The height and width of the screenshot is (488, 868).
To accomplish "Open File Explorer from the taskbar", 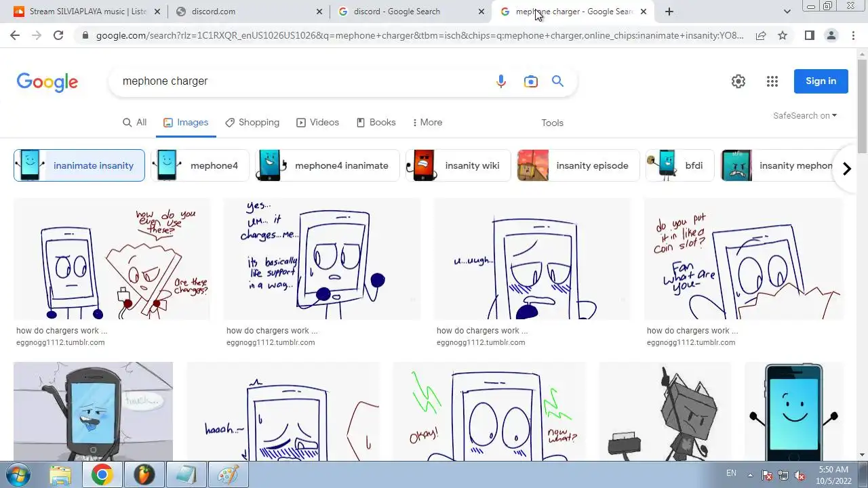I will (61, 474).
